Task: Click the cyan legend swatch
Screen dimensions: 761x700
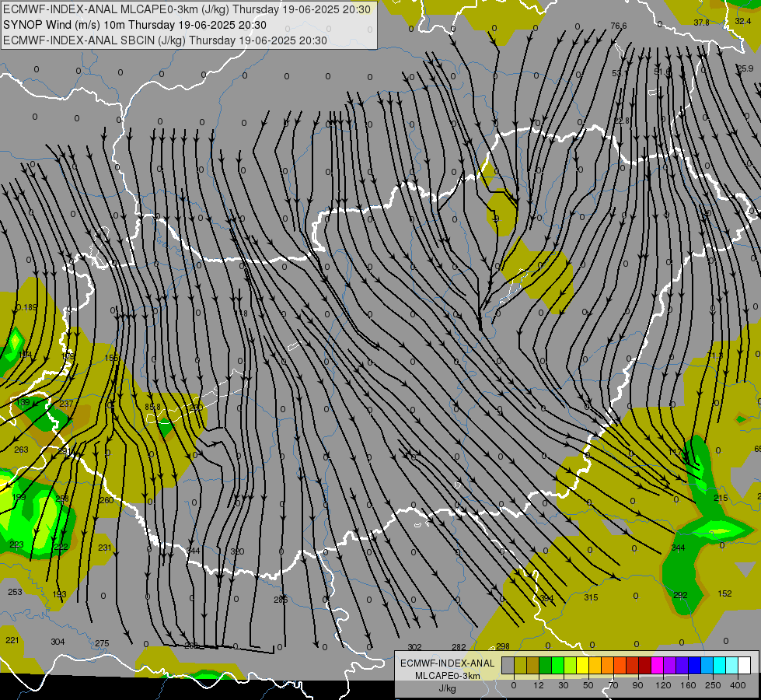Action: 719,665
